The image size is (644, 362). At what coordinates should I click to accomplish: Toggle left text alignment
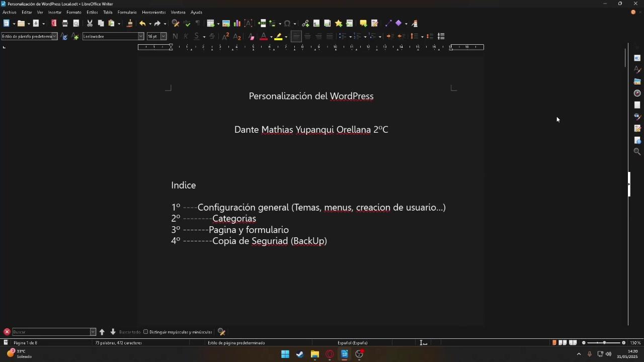tap(296, 36)
